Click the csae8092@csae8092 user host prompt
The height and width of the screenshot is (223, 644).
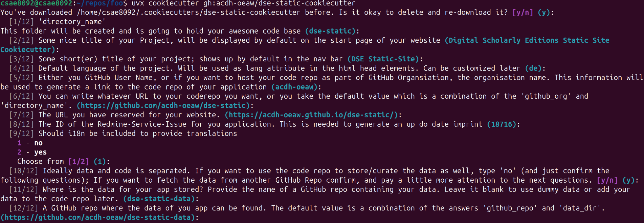[x=36, y=3]
